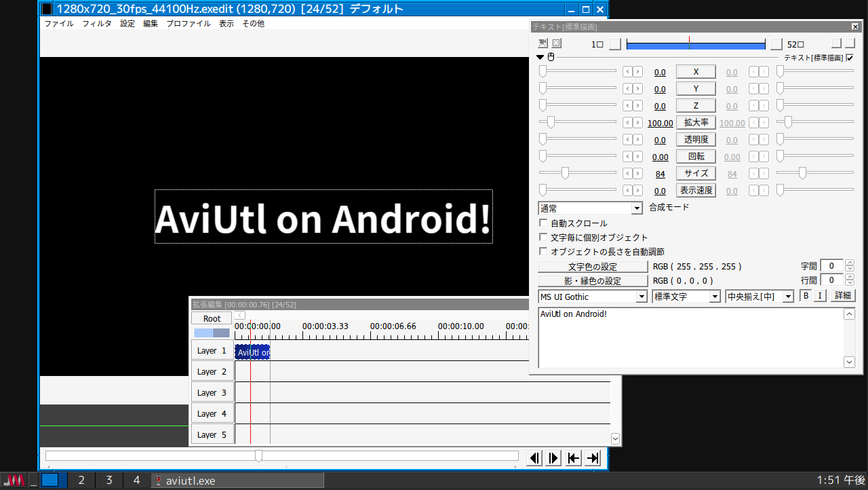This screenshot has width=868, height=490.
Task: Step back one frame with the previous frame button
Action: [534, 456]
